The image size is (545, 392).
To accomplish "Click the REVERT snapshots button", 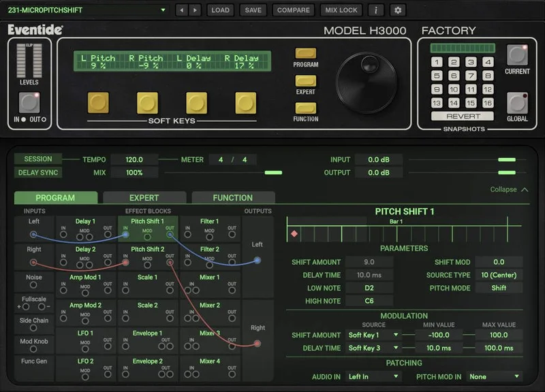I will 463,116.
